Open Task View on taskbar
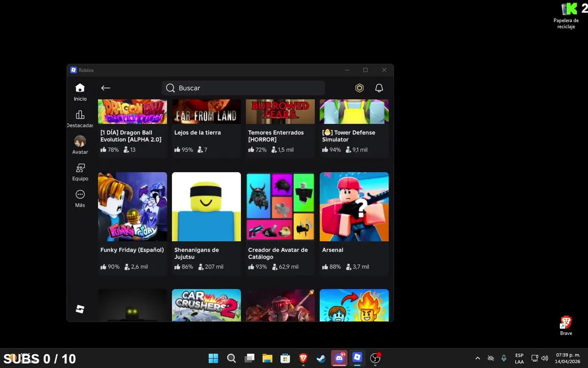Image resolution: width=588 pixels, height=368 pixels. coord(250,358)
